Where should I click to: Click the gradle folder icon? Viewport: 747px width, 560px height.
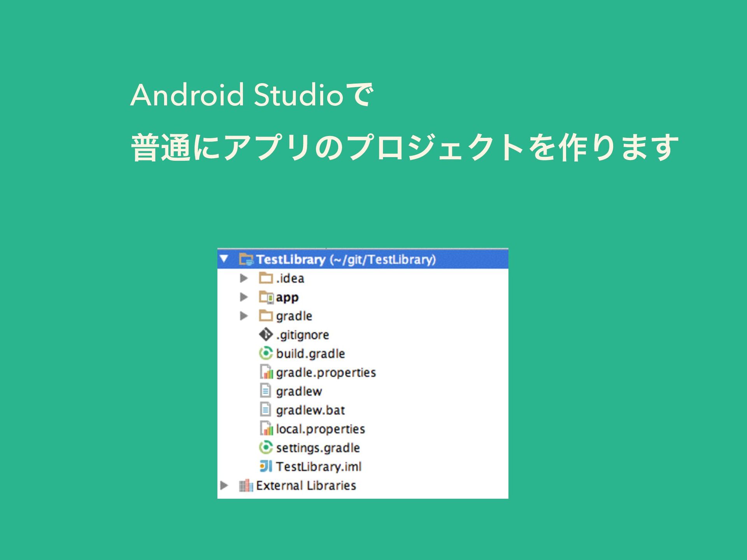(x=266, y=315)
